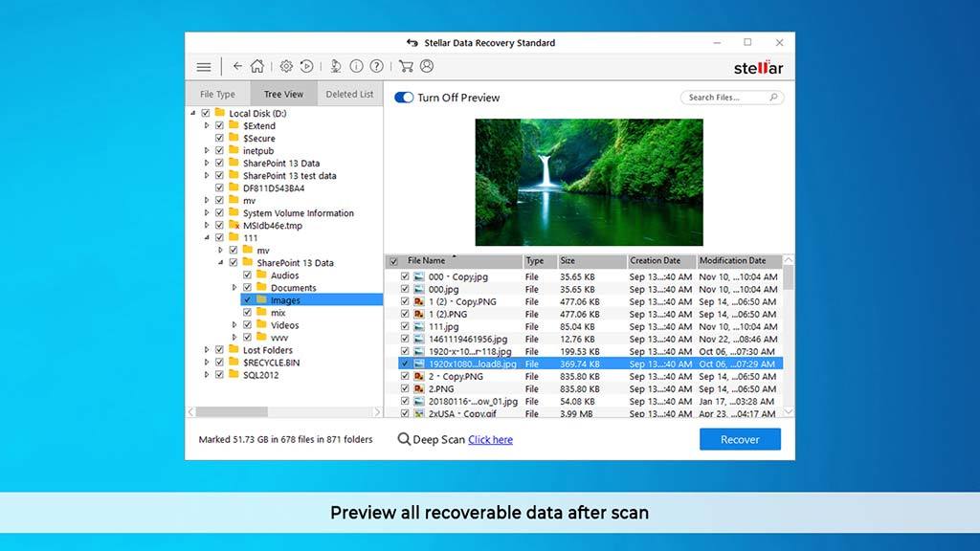This screenshot has width=980, height=551.
Task: Click the inetpub folder icon
Action: point(234,150)
